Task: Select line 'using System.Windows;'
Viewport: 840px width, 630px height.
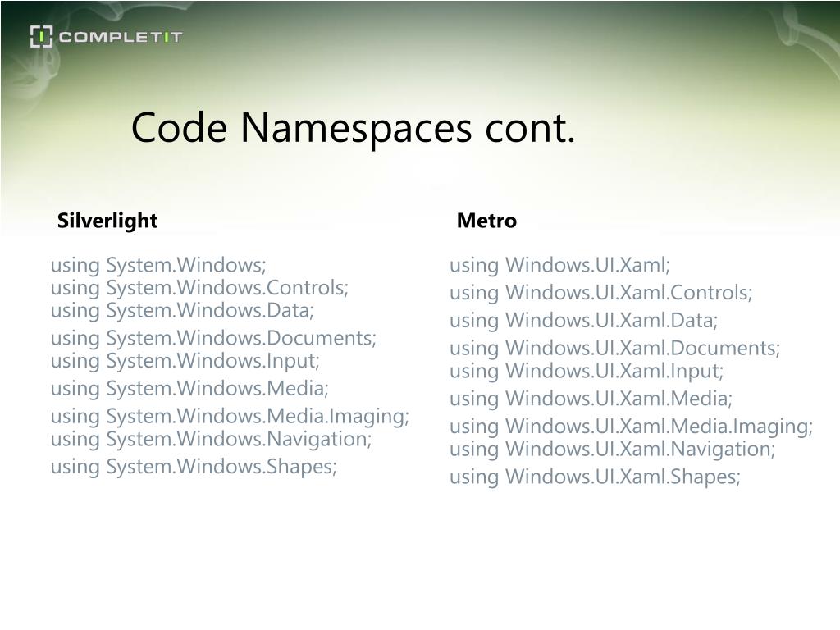Action: click(158, 265)
